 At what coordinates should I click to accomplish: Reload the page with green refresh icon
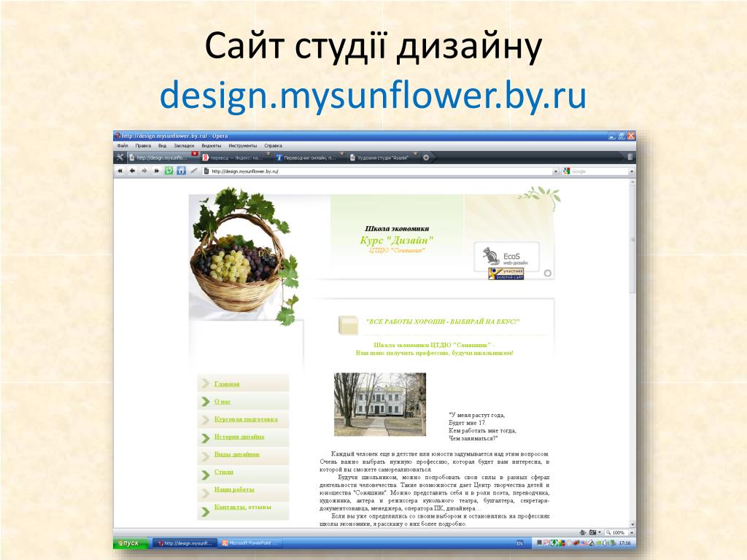tap(169, 171)
